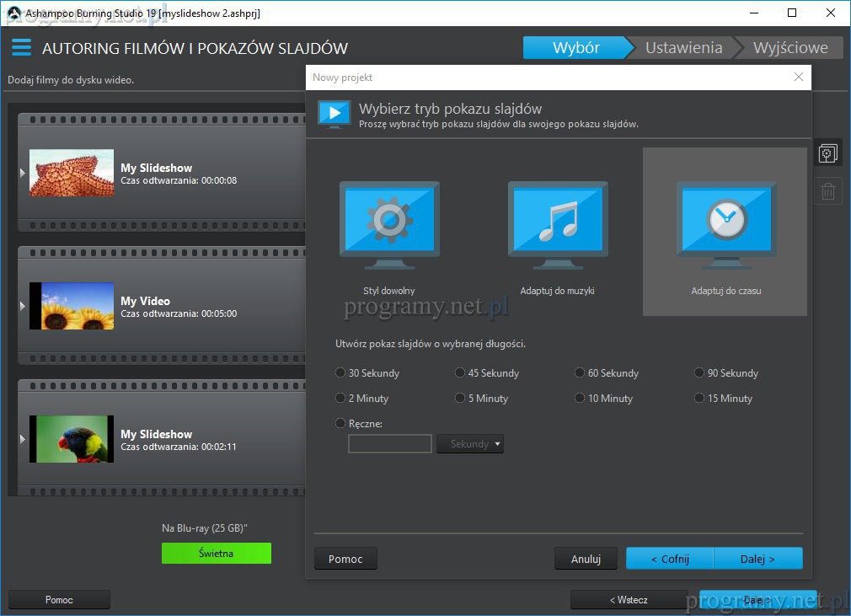Switch to the Ustawienia step tab

point(683,48)
